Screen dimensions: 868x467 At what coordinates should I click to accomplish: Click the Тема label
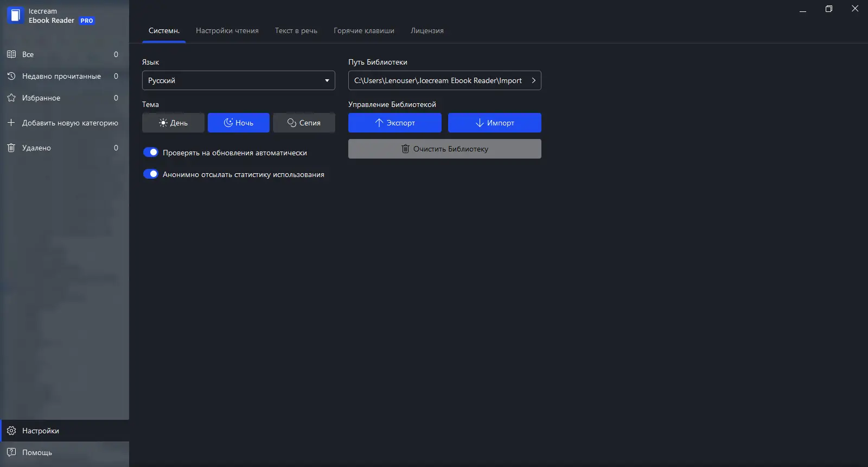150,104
